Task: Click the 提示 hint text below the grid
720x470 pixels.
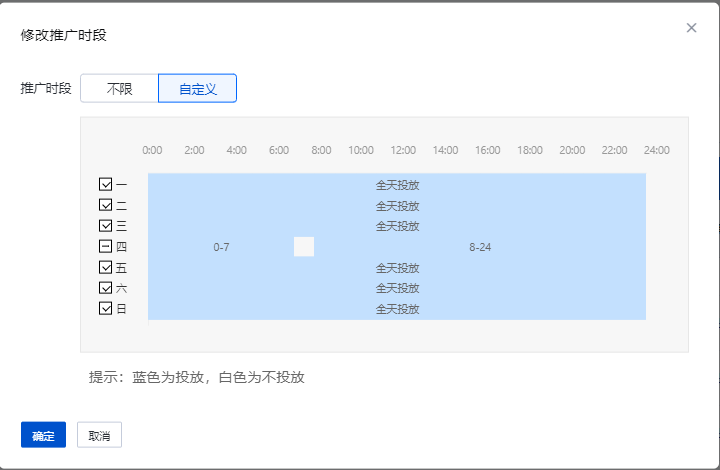Action: [197, 377]
